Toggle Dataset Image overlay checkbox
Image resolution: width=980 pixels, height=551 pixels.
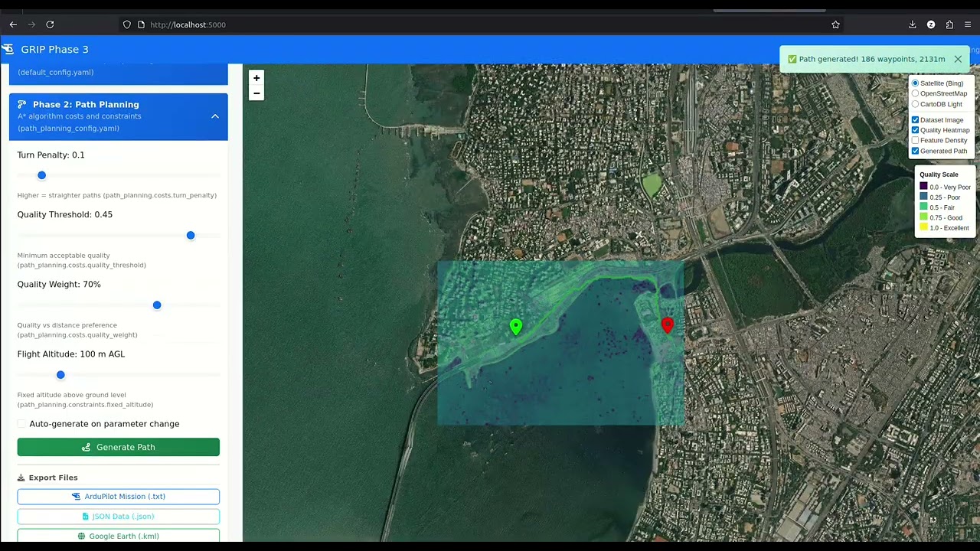[x=915, y=119]
